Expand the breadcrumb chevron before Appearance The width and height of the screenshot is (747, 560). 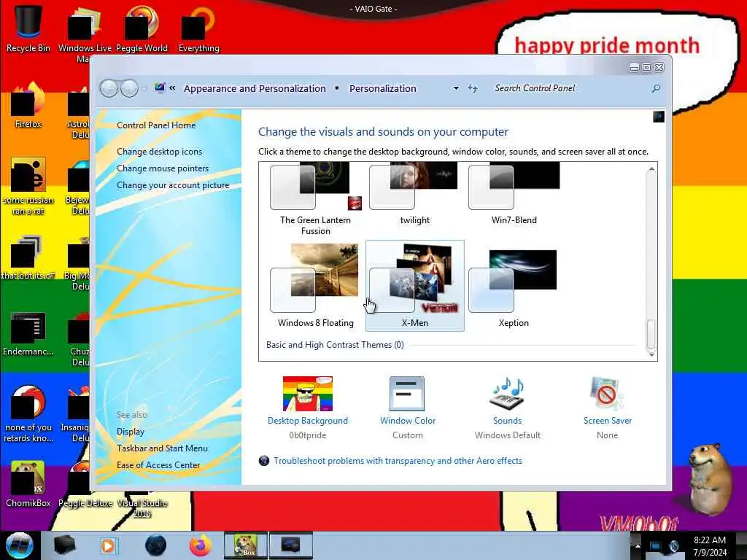coord(172,88)
